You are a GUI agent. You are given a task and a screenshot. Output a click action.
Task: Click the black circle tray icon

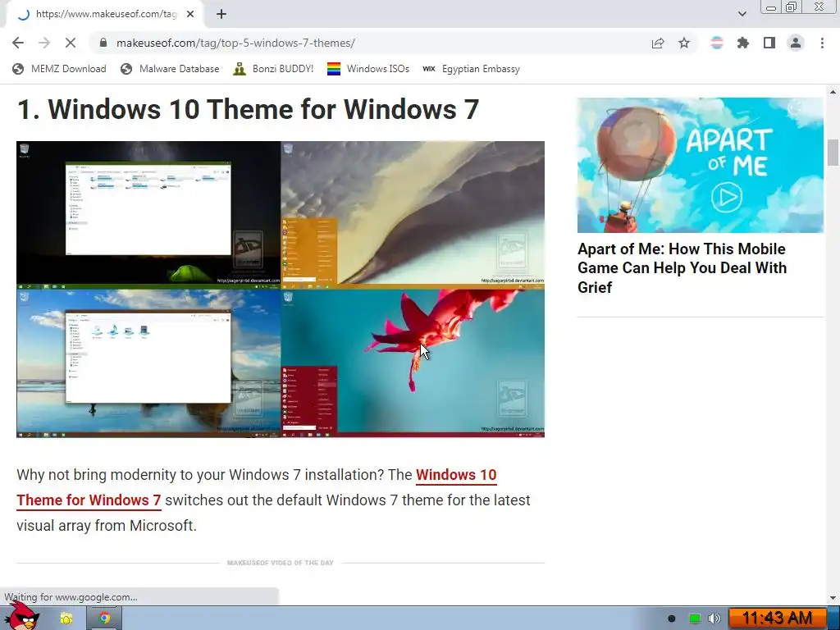[x=672, y=619]
